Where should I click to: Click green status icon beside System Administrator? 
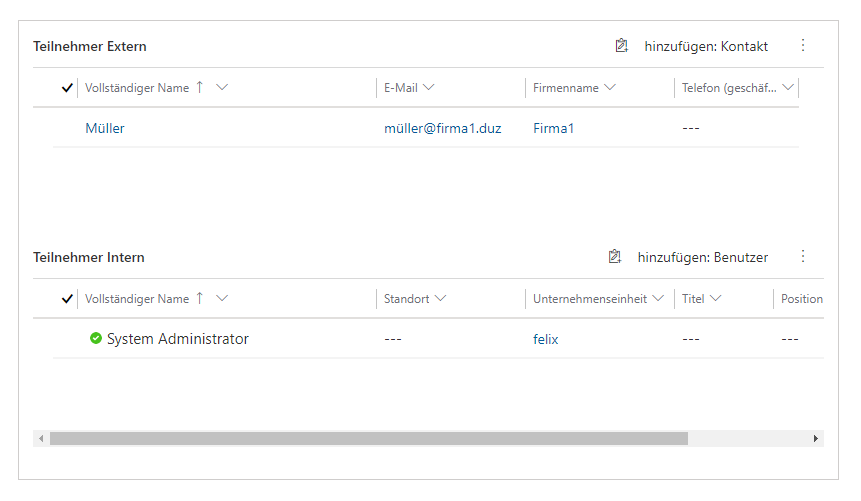point(95,339)
